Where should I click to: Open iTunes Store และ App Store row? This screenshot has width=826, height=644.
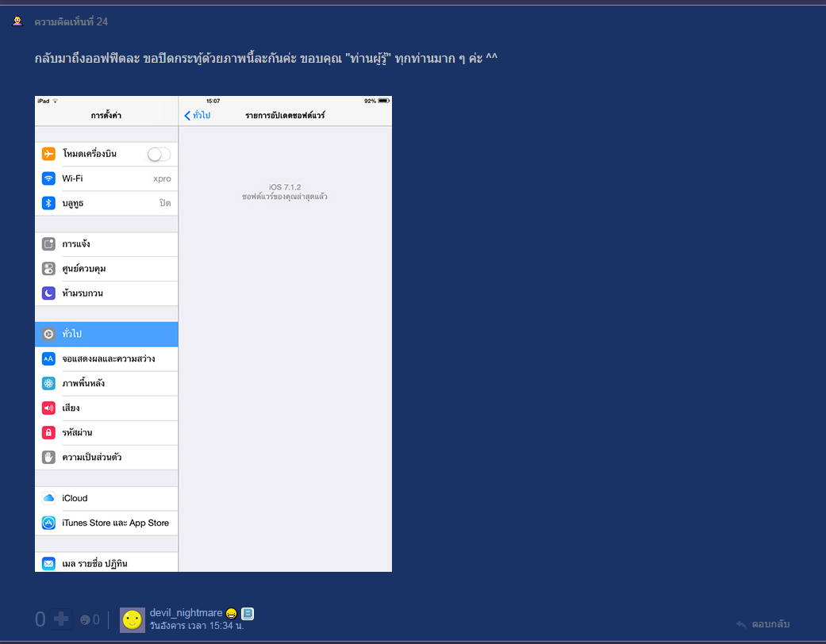pyautogui.click(x=106, y=523)
